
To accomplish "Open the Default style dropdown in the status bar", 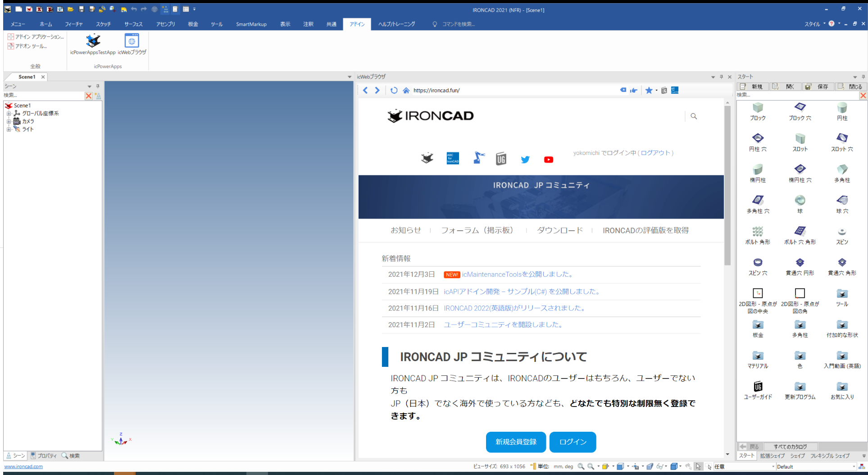I will pos(816,467).
